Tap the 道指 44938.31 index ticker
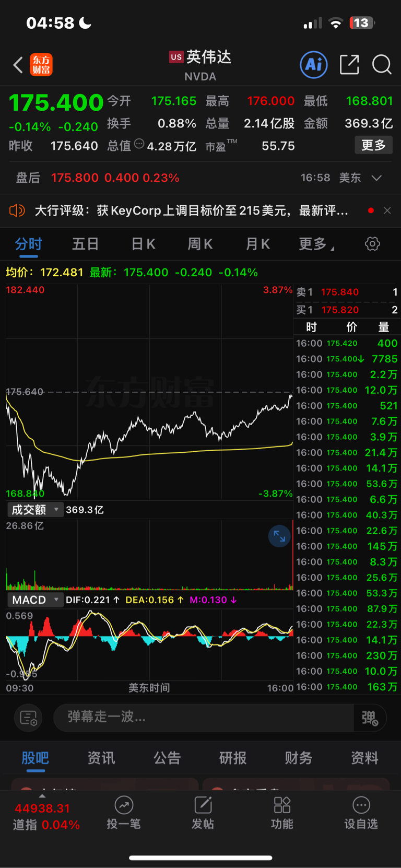 [46, 816]
